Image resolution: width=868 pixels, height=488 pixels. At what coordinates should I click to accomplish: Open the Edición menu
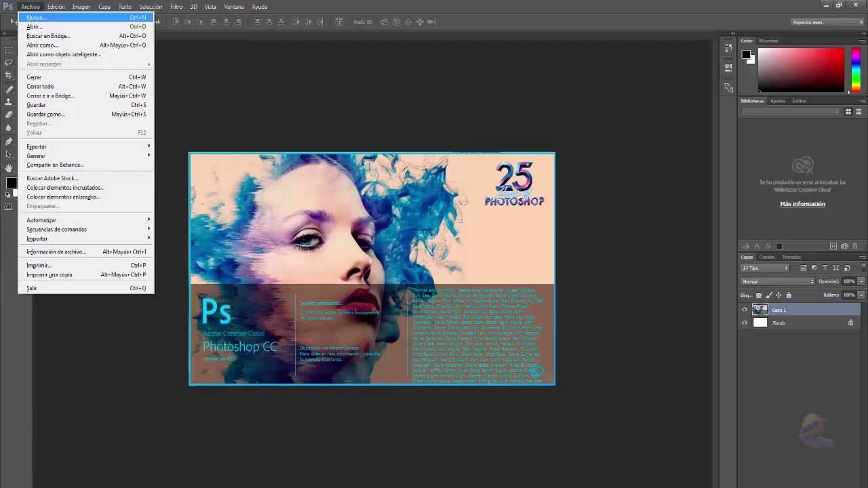pyautogui.click(x=56, y=7)
